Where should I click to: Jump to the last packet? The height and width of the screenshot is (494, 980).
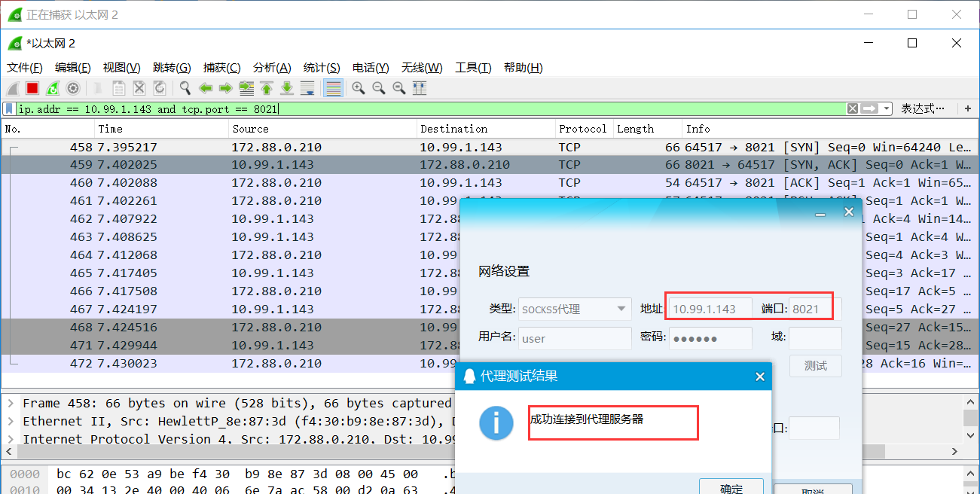click(286, 88)
